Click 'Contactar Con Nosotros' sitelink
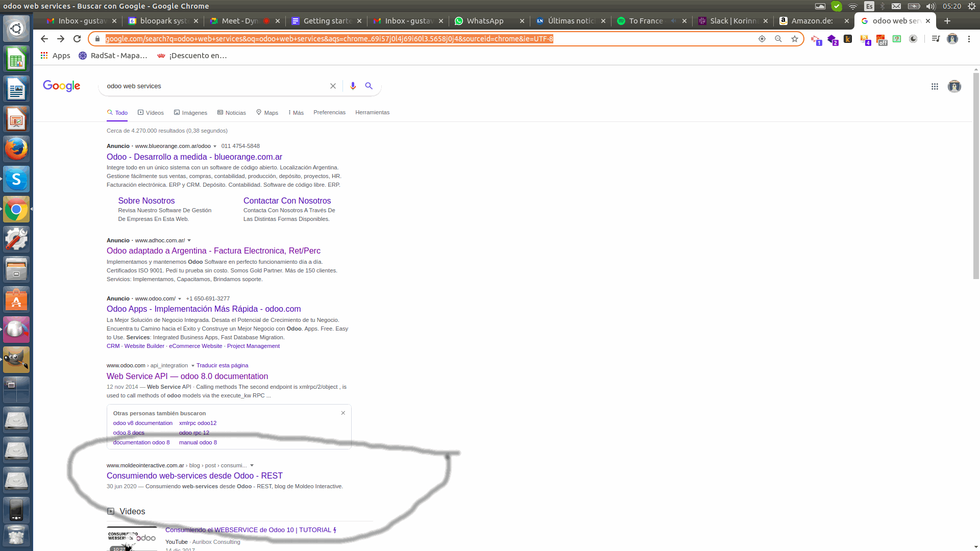The height and width of the screenshot is (551, 980). click(287, 201)
